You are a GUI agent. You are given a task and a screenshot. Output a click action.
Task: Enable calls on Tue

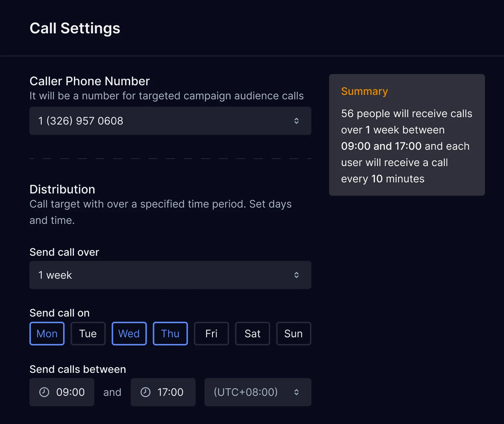pos(88,334)
